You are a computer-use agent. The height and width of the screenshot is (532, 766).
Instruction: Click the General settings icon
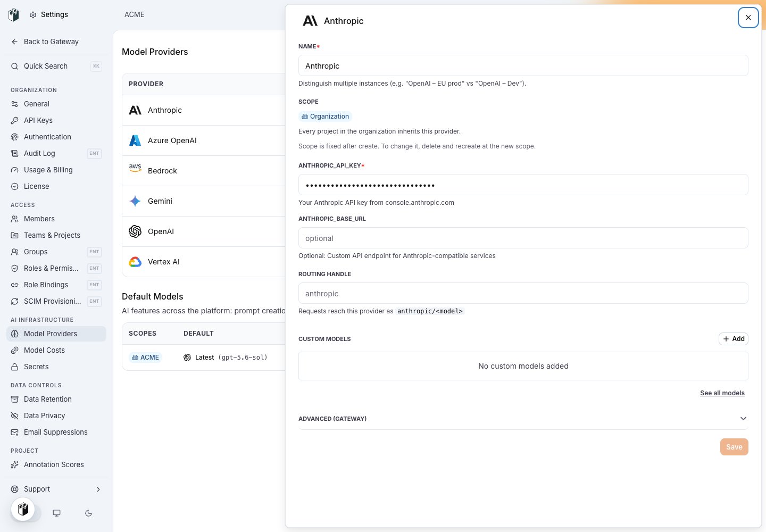tap(15, 104)
